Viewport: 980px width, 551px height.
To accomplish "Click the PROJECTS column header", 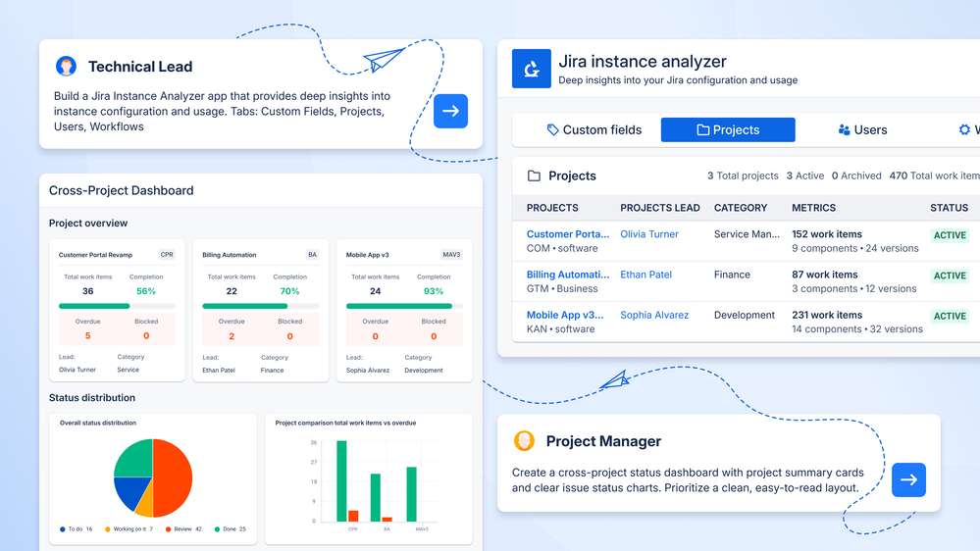I will (x=552, y=208).
